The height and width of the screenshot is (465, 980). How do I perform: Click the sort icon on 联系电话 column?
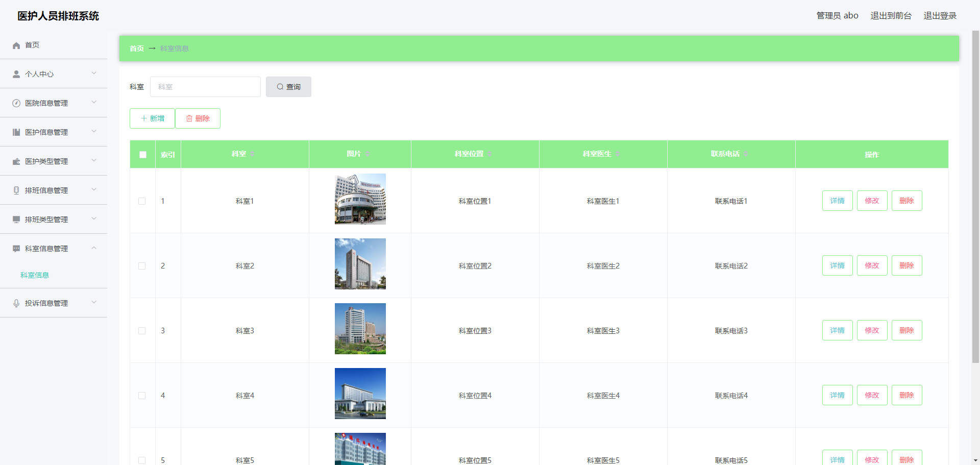pos(746,154)
